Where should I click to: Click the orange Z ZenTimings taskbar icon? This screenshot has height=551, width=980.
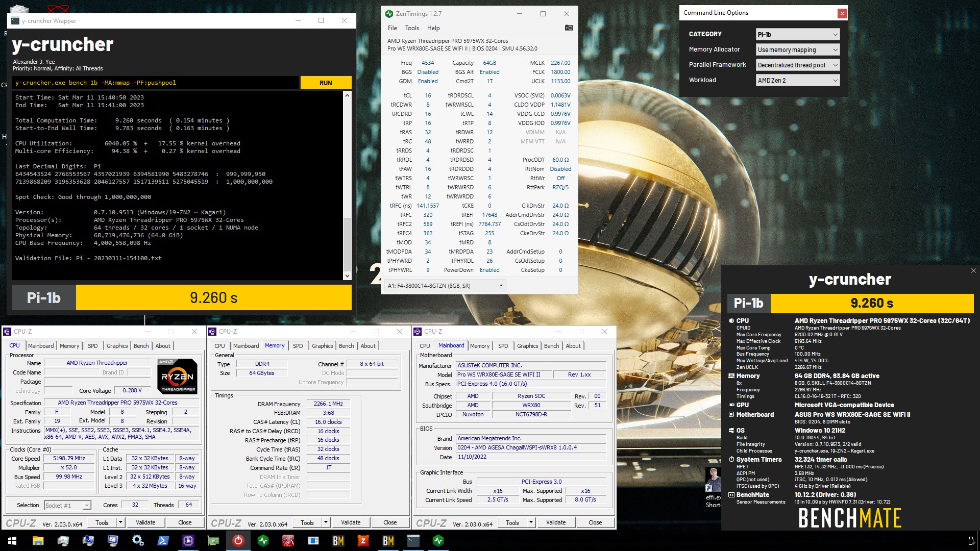363,540
